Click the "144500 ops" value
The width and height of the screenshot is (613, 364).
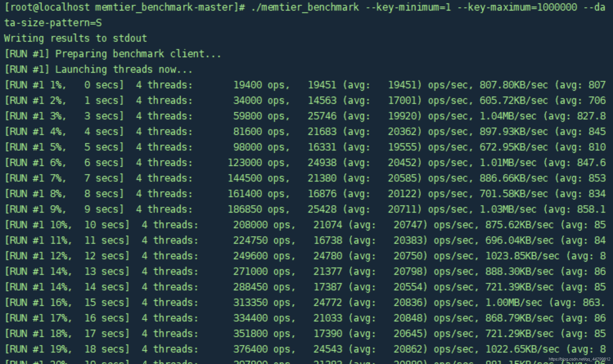(258, 178)
